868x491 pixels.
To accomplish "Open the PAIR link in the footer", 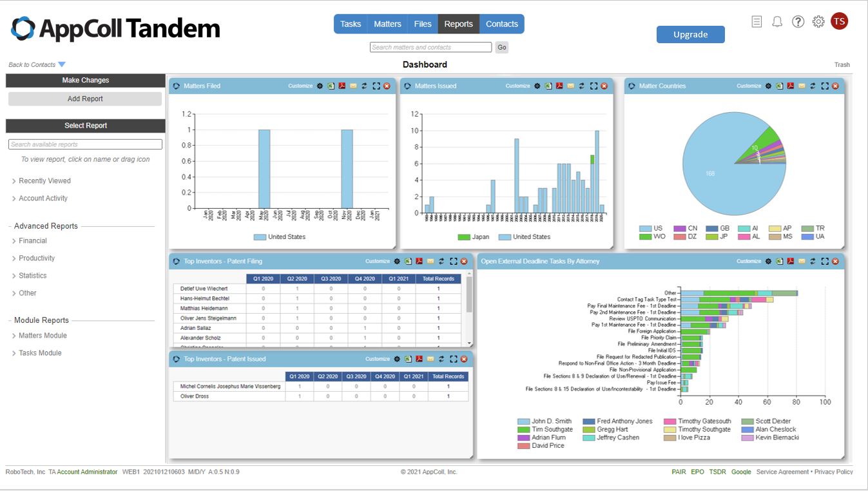I will pos(678,472).
